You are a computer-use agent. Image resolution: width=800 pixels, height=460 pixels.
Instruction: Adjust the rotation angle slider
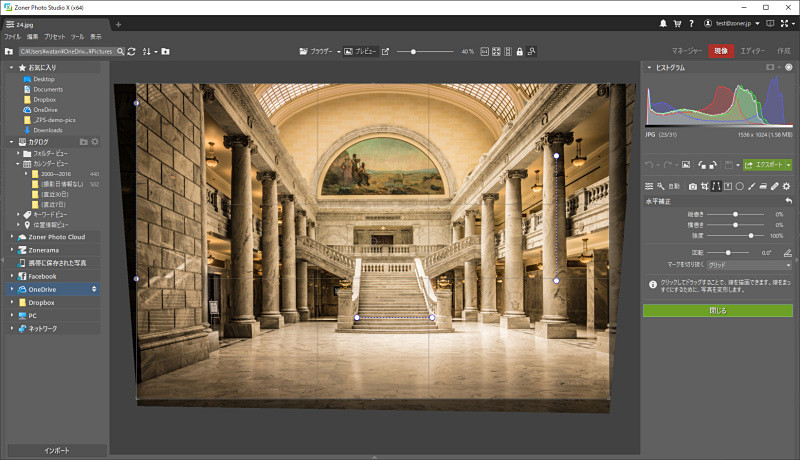click(728, 252)
